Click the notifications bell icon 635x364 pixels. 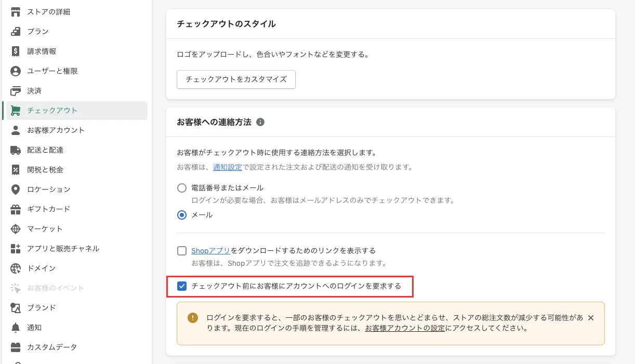16,328
